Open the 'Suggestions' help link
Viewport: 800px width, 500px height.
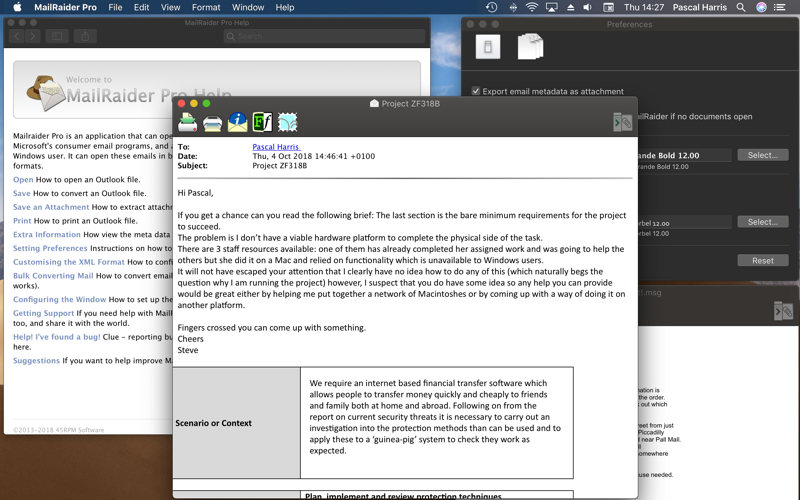(x=36, y=361)
